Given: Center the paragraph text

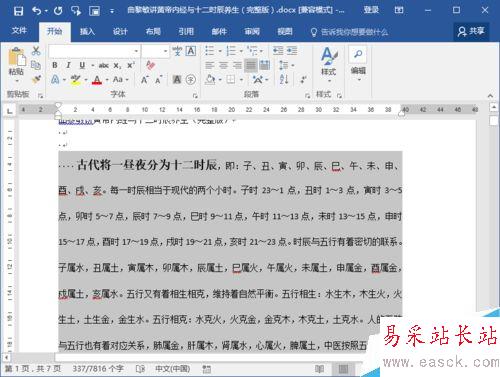Looking at the screenshot, I should 224,65.
